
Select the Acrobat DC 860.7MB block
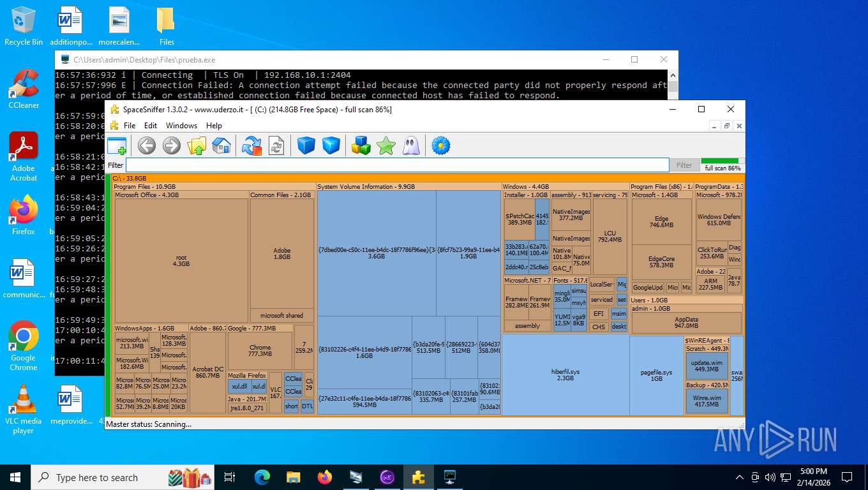[207, 373]
